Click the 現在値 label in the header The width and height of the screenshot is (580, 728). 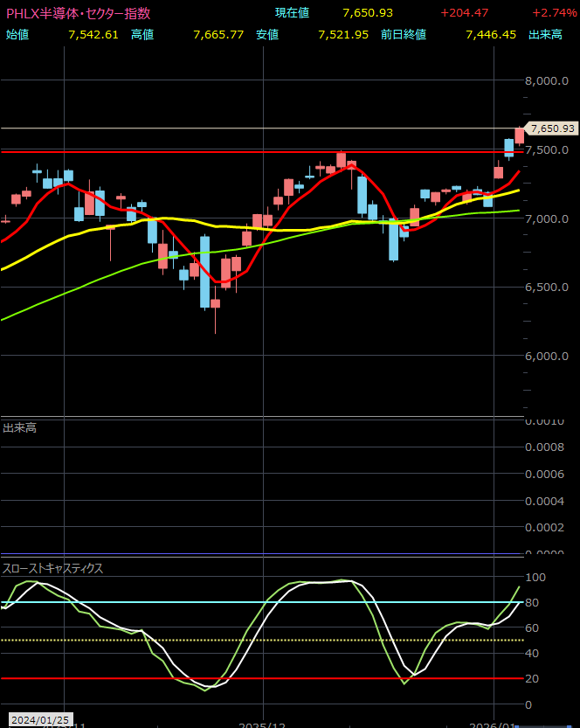(293, 14)
